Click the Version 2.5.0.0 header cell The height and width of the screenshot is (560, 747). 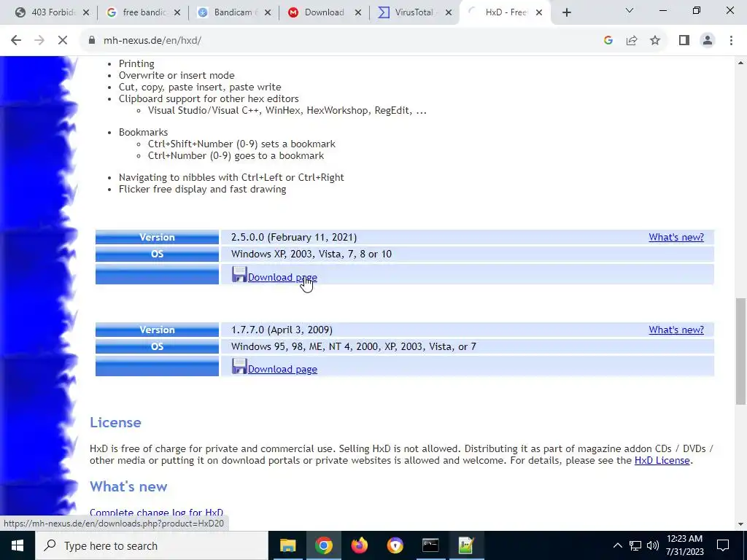pyautogui.click(x=157, y=237)
